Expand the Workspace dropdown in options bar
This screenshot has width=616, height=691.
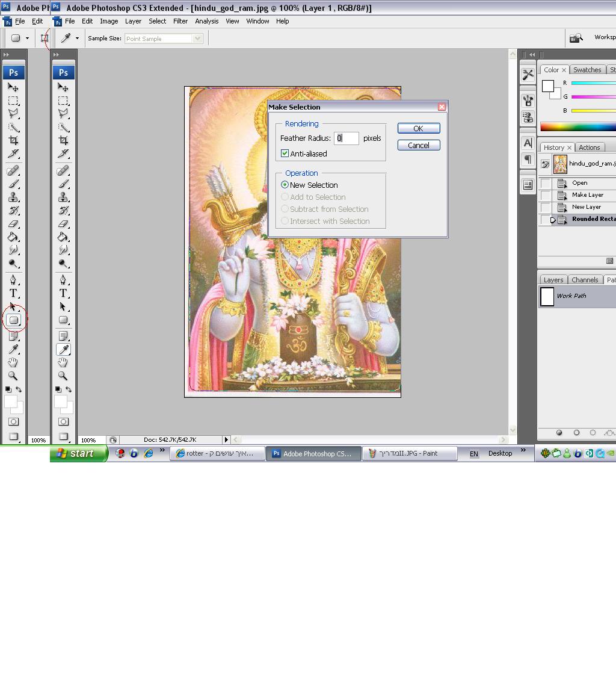[603, 37]
